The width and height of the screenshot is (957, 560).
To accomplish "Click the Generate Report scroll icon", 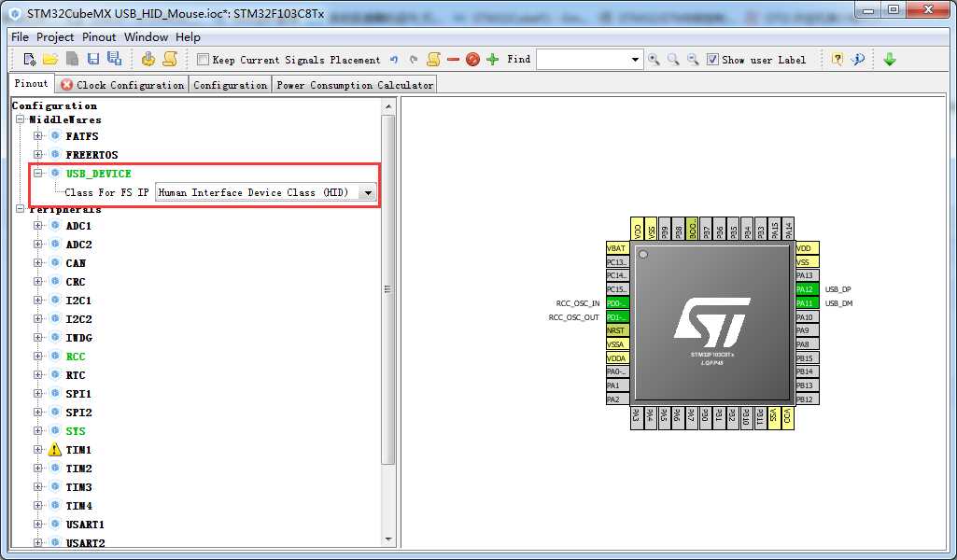I will click(170, 59).
